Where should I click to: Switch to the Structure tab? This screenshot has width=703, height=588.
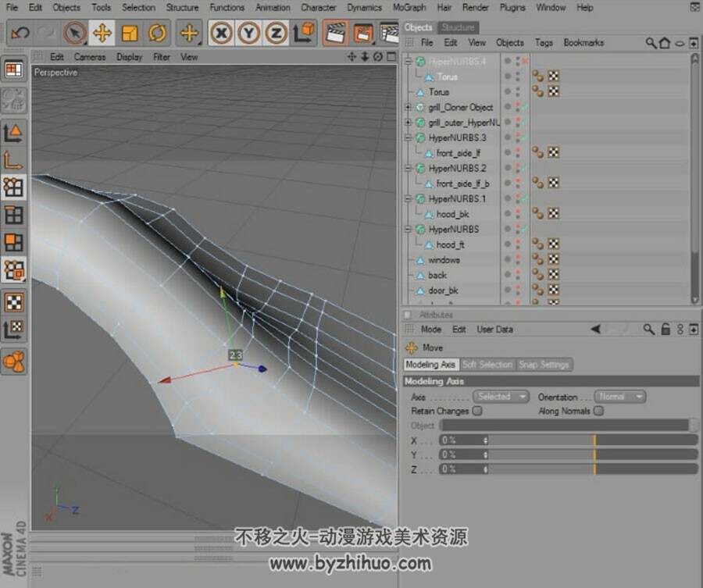[458, 27]
